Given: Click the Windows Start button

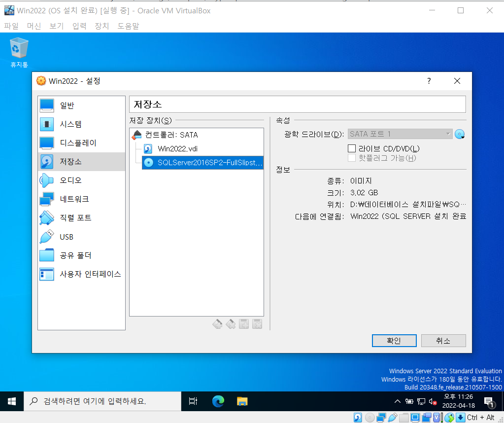Looking at the screenshot, I should click(12, 401).
